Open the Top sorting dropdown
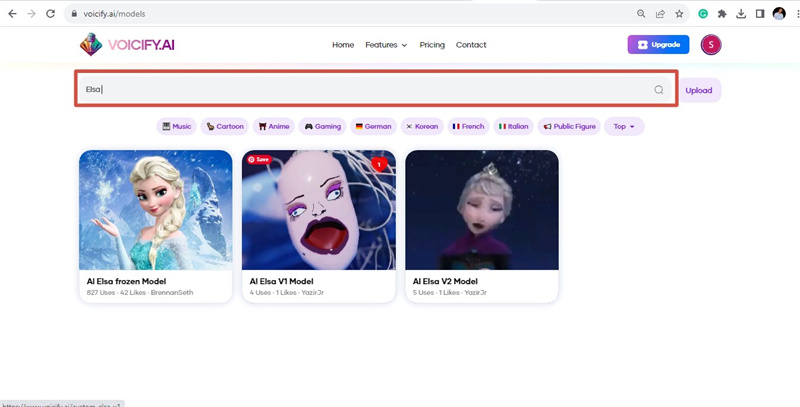 pyautogui.click(x=624, y=126)
